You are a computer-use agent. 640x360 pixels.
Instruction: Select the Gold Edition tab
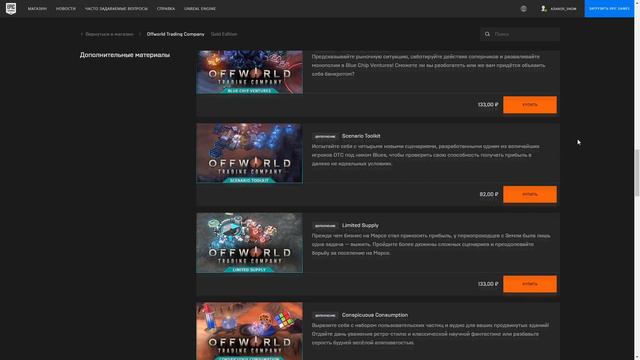click(x=224, y=34)
